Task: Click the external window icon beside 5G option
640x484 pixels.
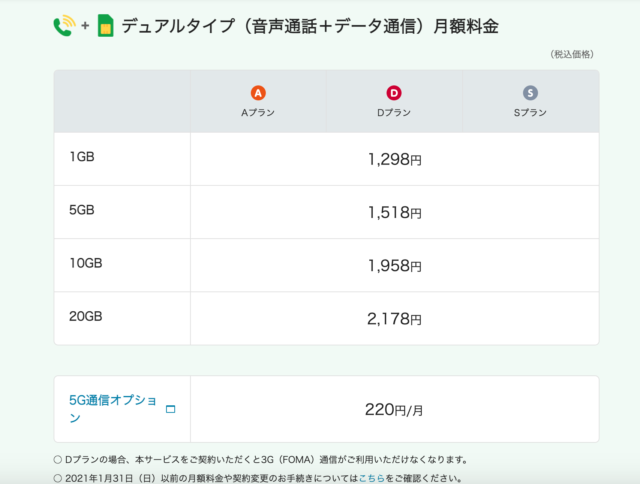Action: click(171, 409)
